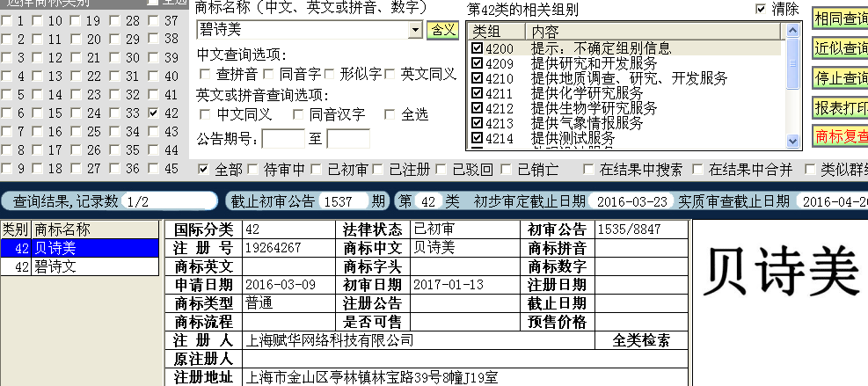Select result row 贝诗美
Screen dimensions: 868x386
80,248
